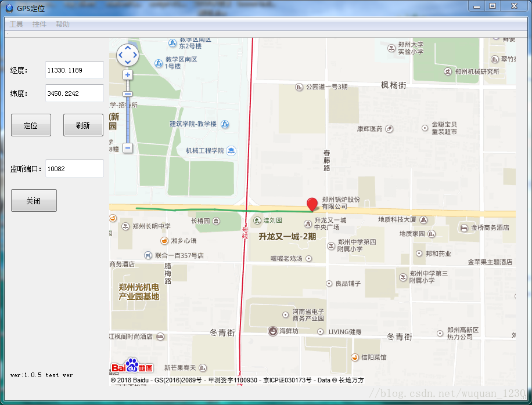Image resolution: width=532 pixels, height=405 pixels.
Task: Click the 喔喔老鸡汤 point icon
Action: 308,259
